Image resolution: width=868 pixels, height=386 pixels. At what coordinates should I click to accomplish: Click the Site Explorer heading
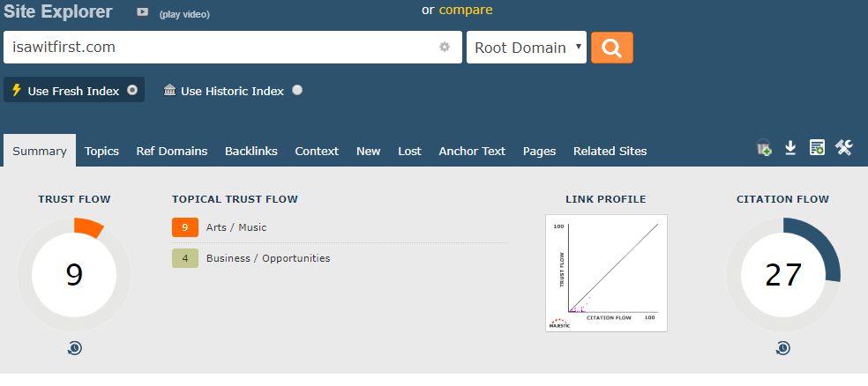58,11
